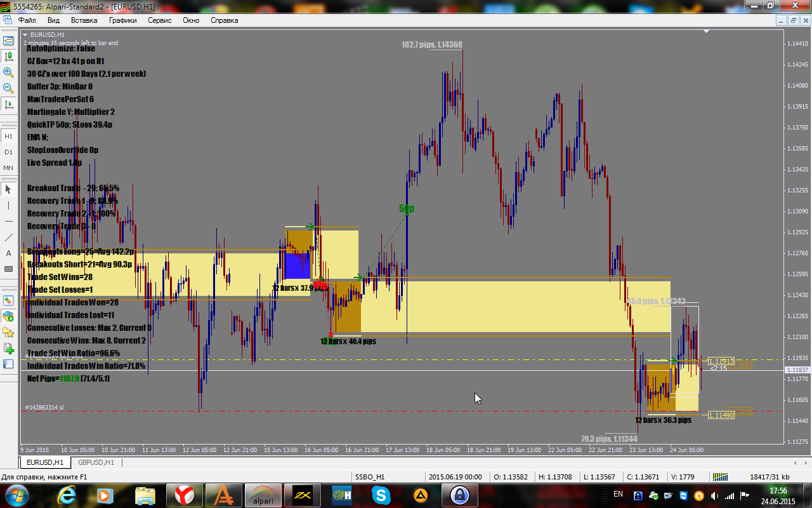Open Yandex browser from the taskbar
812x508 pixels.
click(x=185, y=495)
